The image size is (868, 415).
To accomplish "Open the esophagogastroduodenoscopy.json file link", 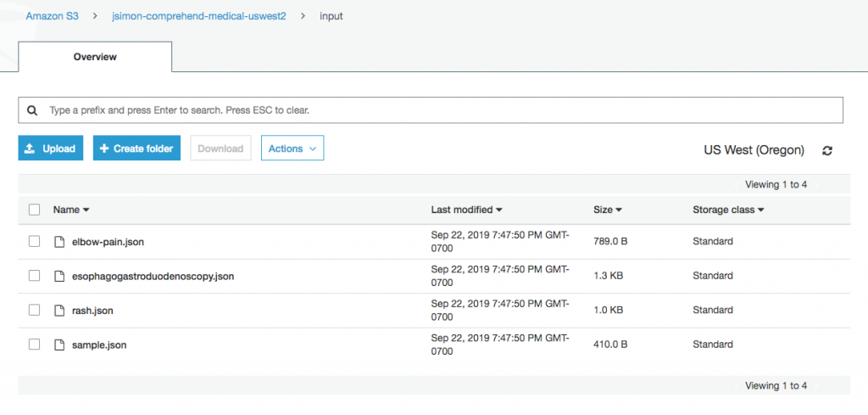I will tap(153, 276).
